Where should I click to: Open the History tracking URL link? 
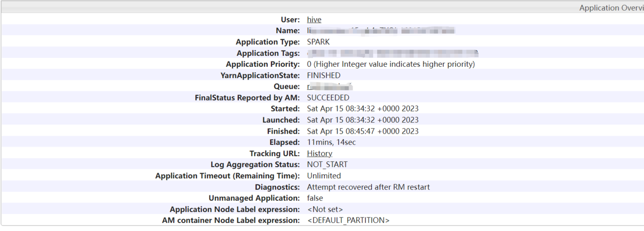pos(319,154)
